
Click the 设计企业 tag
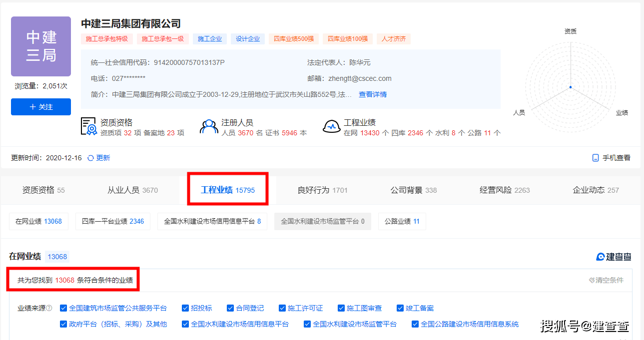point(248,39)
